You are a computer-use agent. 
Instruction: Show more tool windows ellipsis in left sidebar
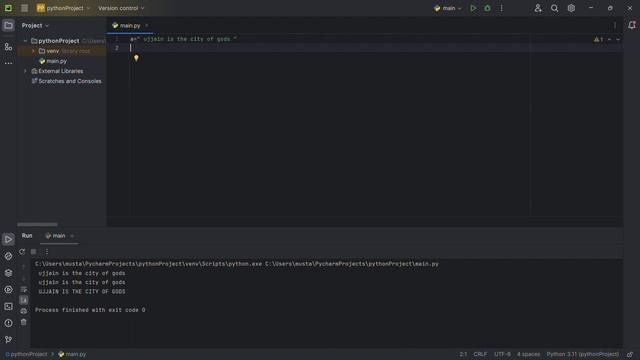click(8, 63)
